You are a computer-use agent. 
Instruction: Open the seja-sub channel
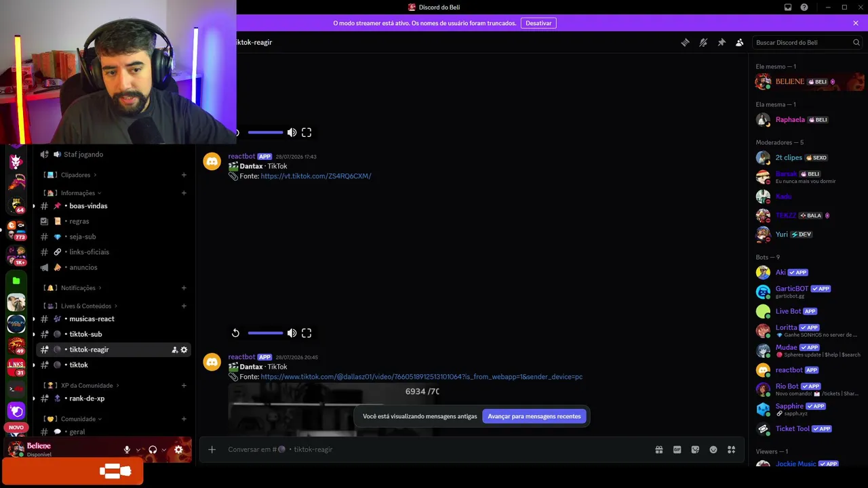pos(113,237)
